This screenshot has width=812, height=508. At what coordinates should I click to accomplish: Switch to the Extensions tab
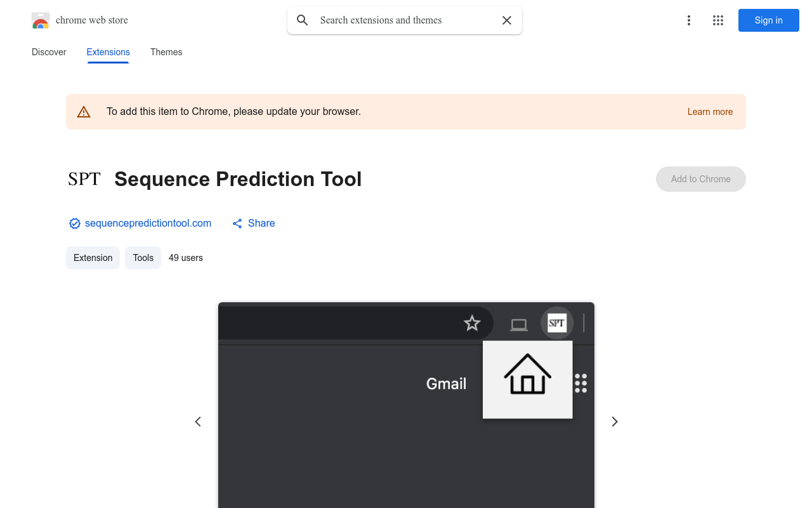[108, 52]
